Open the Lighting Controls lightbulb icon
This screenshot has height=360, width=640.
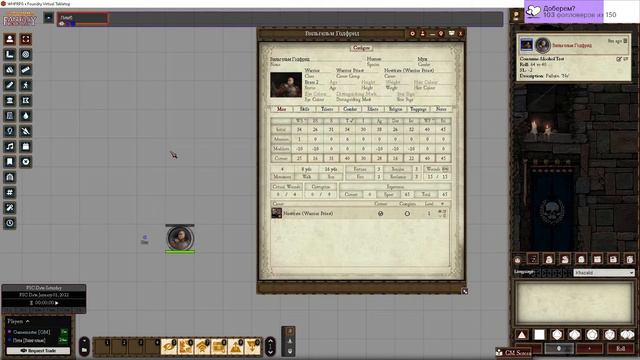coord(10,131)
